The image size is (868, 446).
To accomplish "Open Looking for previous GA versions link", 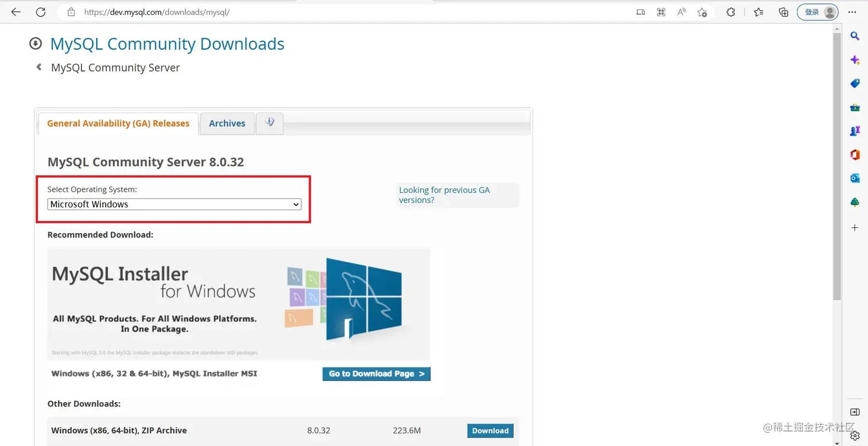I will tap(444, 195).
